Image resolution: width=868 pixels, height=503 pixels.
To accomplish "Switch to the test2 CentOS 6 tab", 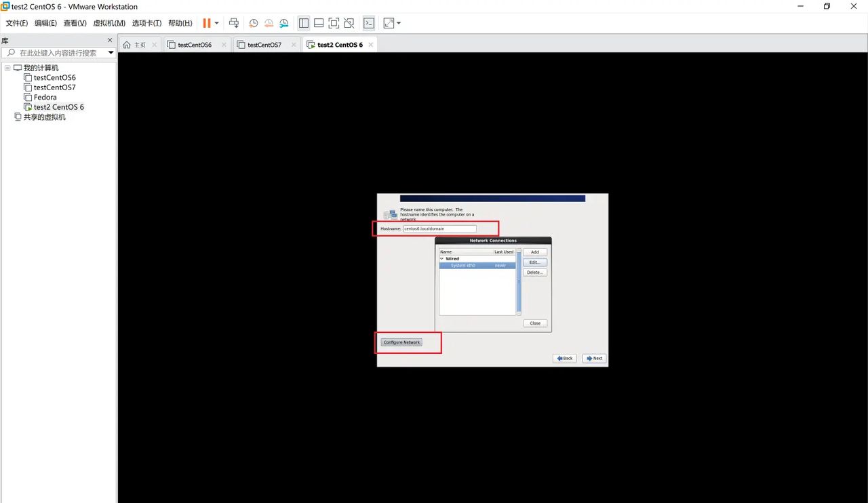I will coord(340,45).
